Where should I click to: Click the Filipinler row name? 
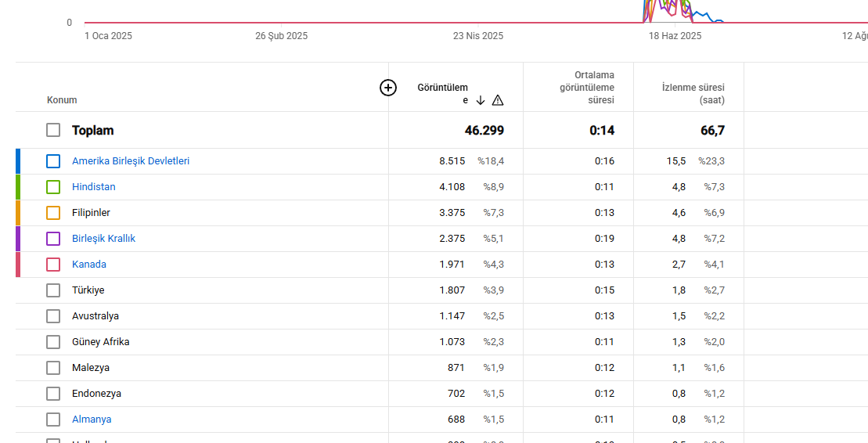pos(91,213)
